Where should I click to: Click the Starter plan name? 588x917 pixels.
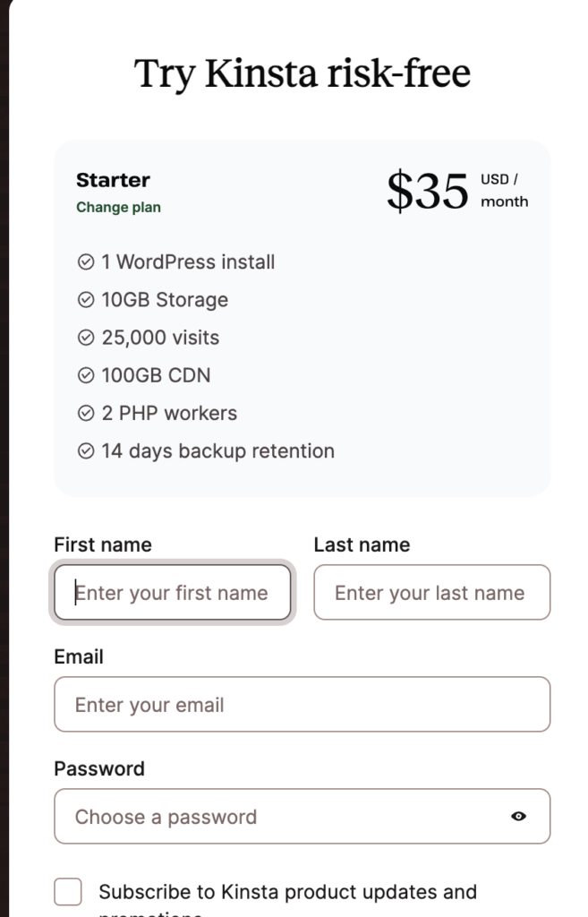113,180
